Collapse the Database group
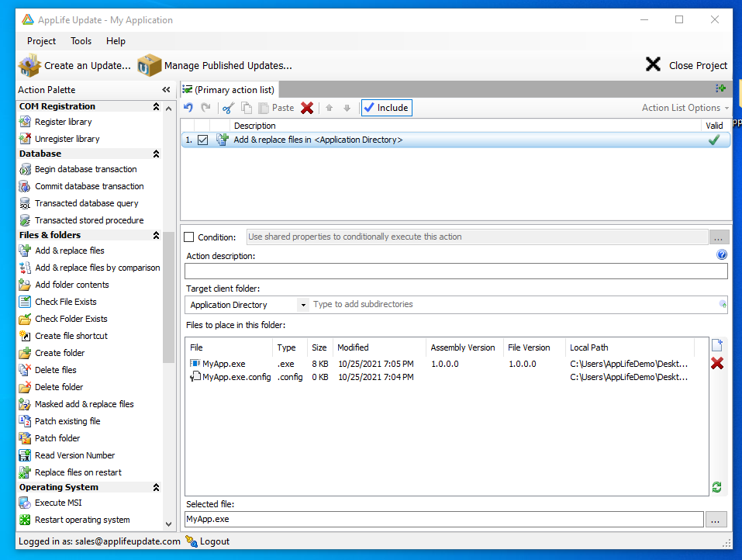The height and width of the screenshot is (560, 742). click(x=156, y=154)
